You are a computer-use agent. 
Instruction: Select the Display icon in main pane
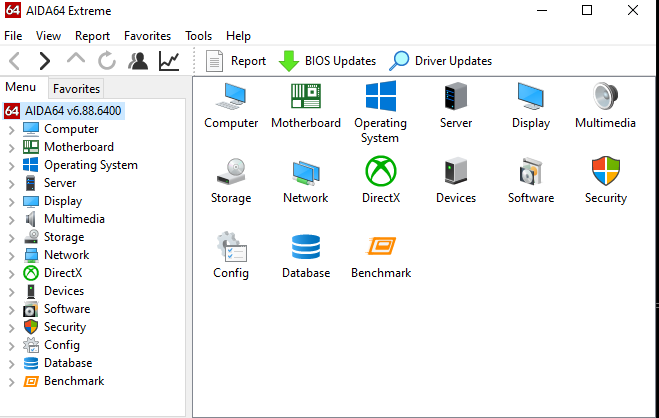(x=530, y=97)
